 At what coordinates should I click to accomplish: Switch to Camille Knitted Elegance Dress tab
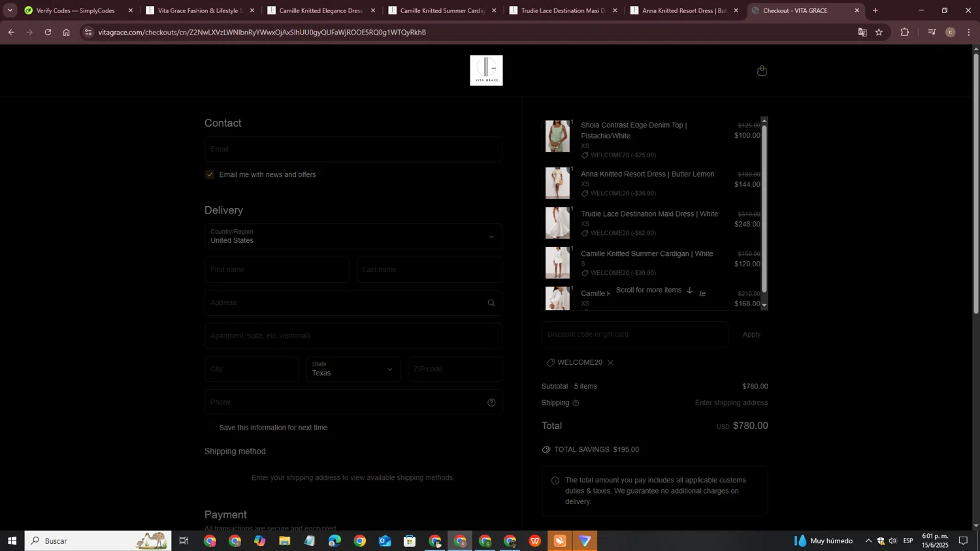click(x=320, y=10)
